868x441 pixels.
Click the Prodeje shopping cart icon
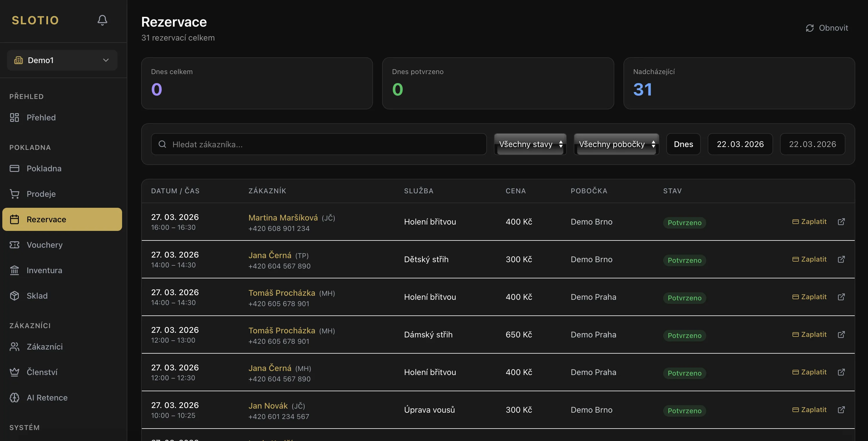(14, 194)
